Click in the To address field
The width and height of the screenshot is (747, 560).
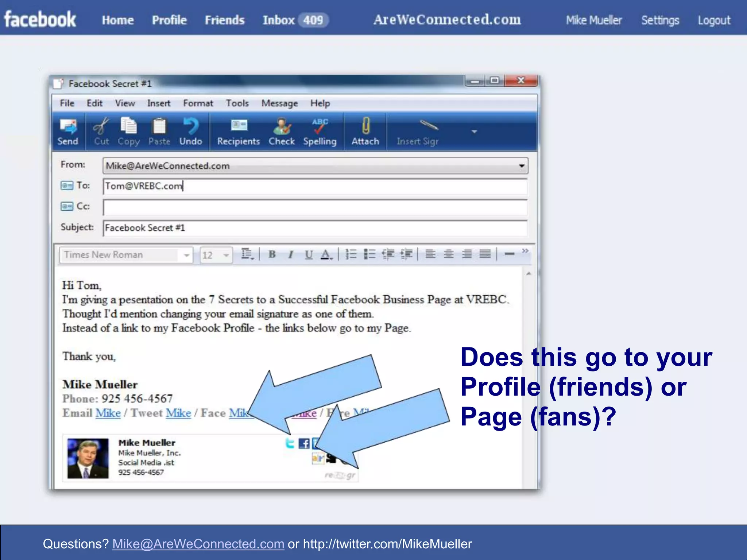pyautogui.click(x=315, y=186)
